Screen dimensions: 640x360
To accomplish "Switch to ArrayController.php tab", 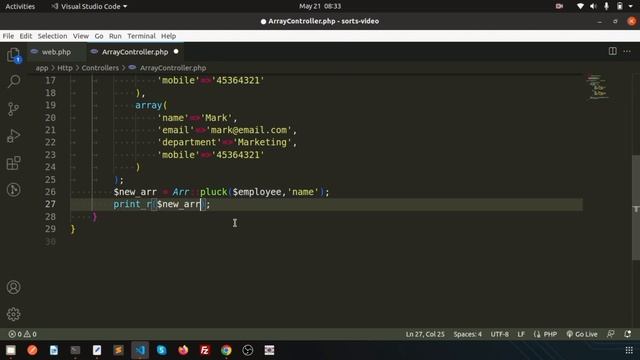I will (135, 52).
